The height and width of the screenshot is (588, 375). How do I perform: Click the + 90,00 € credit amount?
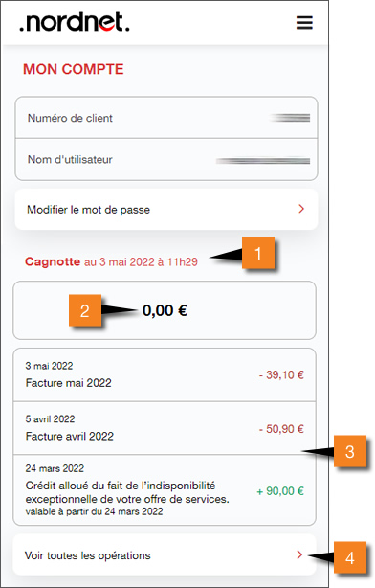(280, 491)
